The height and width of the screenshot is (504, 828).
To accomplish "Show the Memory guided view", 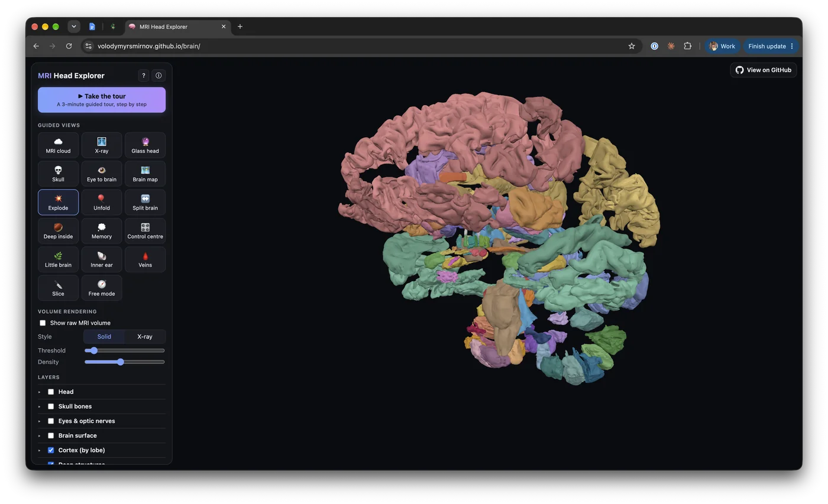I will coord(102,230).
